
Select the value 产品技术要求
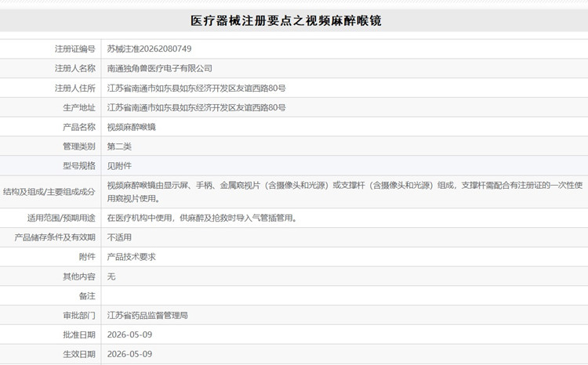point(131,257)
